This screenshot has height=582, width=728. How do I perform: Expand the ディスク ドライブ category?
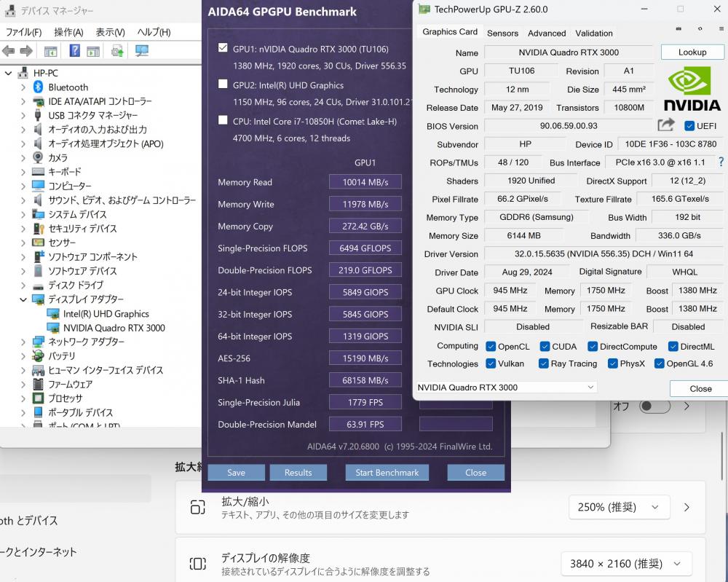point(23,285)
